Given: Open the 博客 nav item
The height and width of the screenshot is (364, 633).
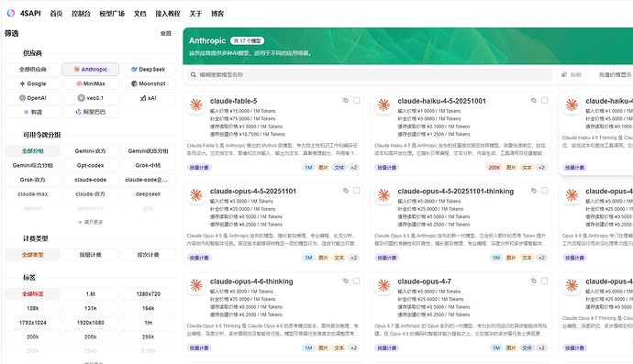Looking at the screenshot, I should pyautogui.click(x=217, y=14).
